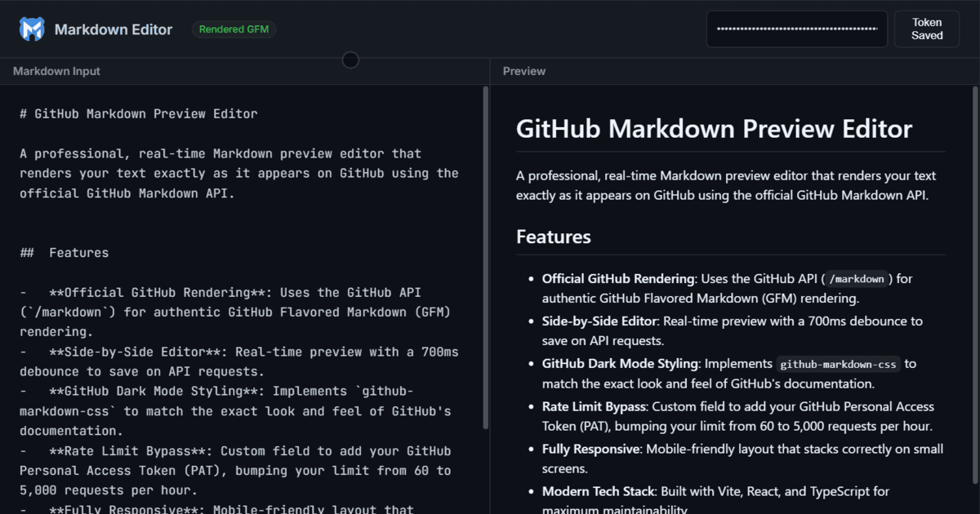Click the Markdown Editor title text

(x=114, y=29)
